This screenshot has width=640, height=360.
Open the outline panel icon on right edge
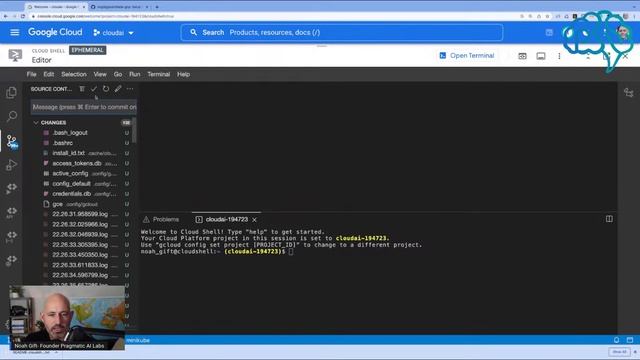pos(629,93)
